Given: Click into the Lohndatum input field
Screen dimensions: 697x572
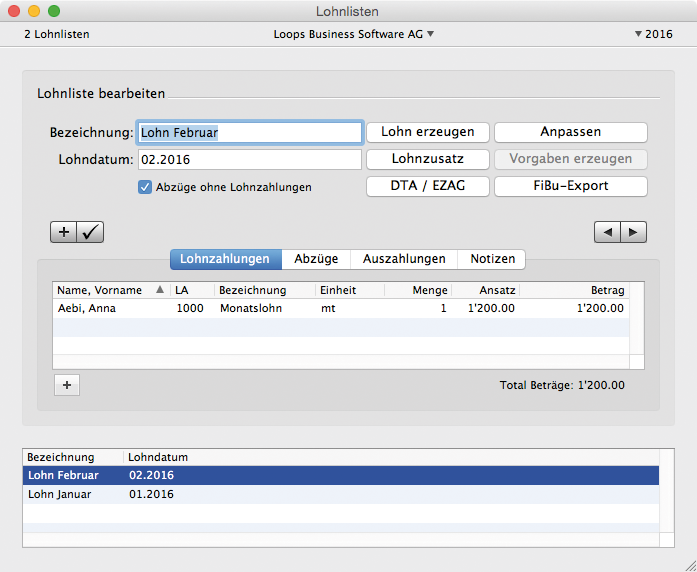Looking at the screenshot, I should 249,160.
